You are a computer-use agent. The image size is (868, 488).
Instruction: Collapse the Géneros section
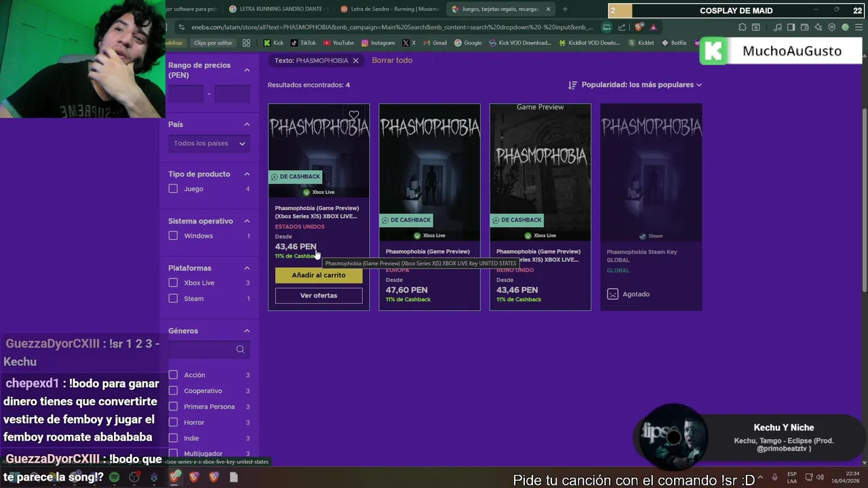pyautogui.click(x=247, y=331)
